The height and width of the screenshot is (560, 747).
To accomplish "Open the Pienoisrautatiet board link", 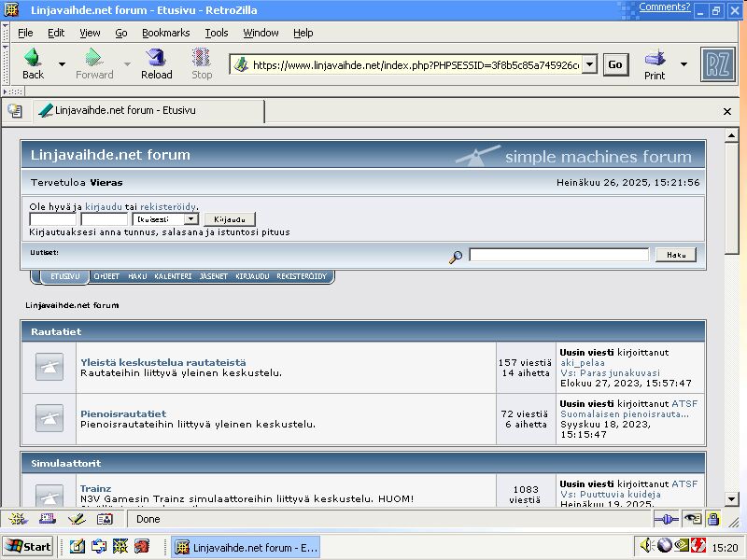I will point(123,413).
